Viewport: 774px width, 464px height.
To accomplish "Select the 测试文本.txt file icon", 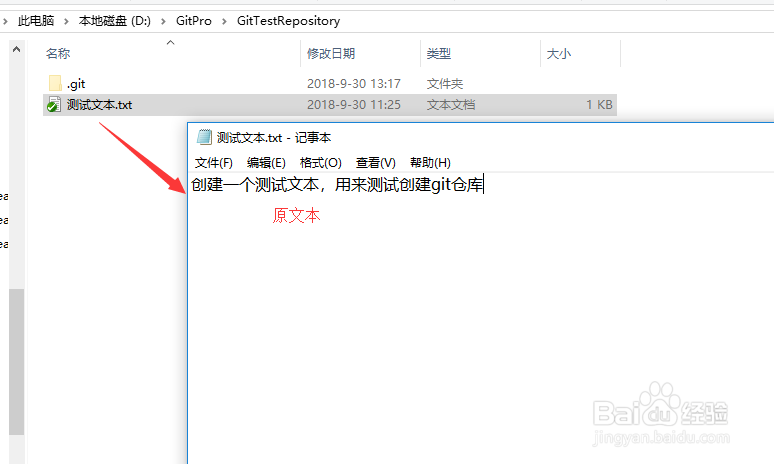I will [x=54, y=104].
